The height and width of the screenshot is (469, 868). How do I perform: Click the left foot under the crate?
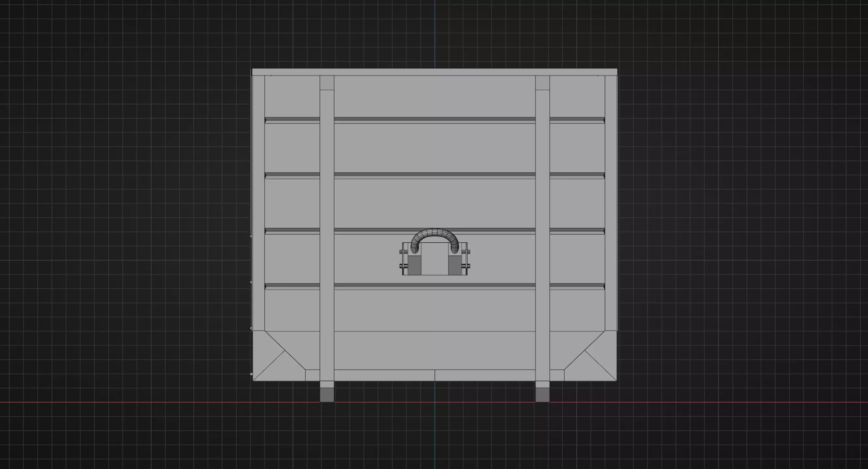tap(327, 392)
